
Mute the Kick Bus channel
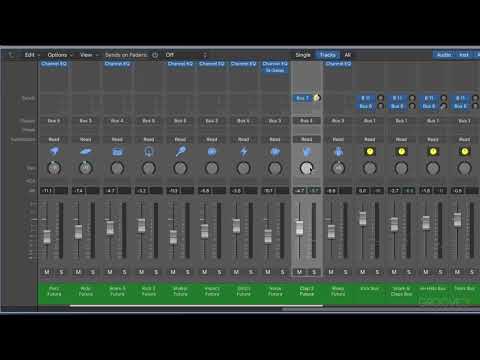[363, 272]
